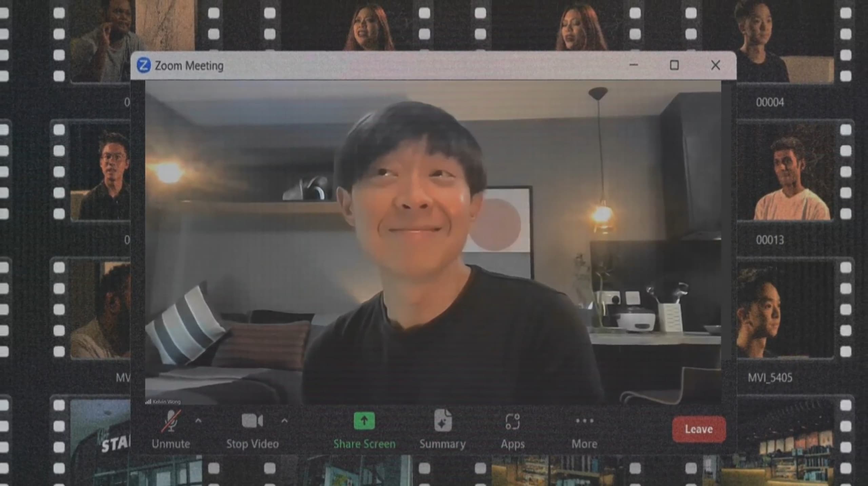Screen dimensions: 868x486
Task: Expand audio options arrow next to Unmute
Action: point(198,421)
